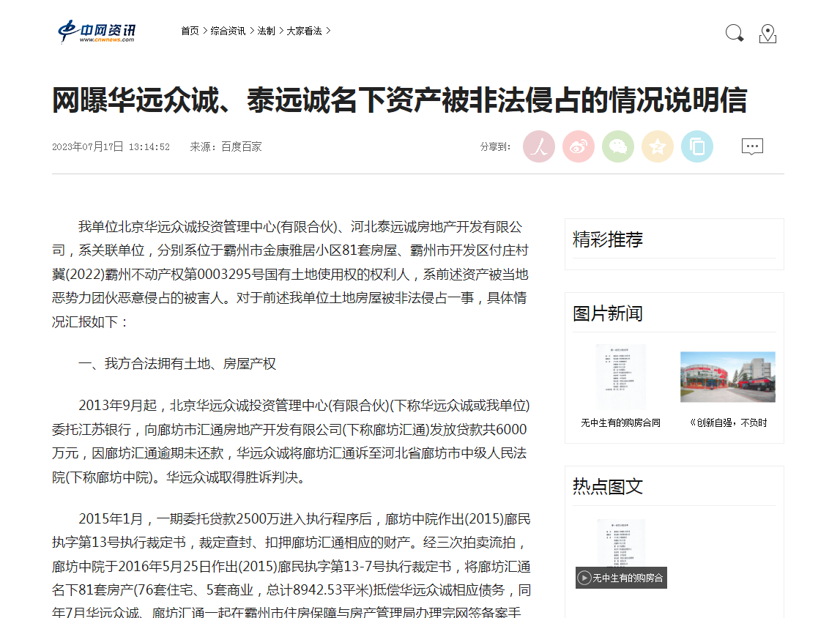Click the 精彩推荐 section heading
The image size is (840, 618).
tap(608, 239)
